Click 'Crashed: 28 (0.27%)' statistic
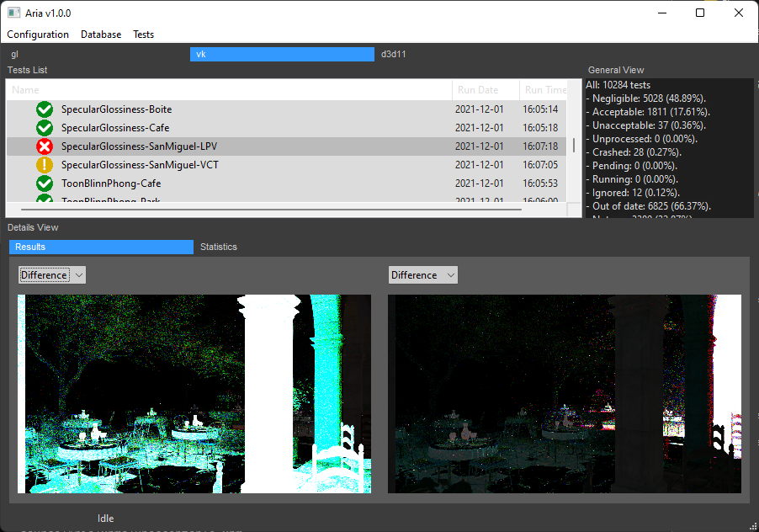Screen dimensions: 759x532 coord(634,152)
